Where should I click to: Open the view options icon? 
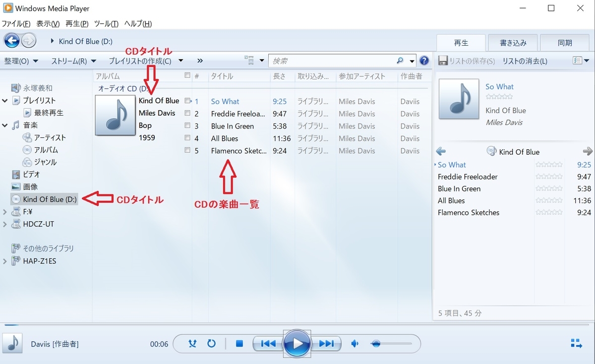[x=250, y=61]
